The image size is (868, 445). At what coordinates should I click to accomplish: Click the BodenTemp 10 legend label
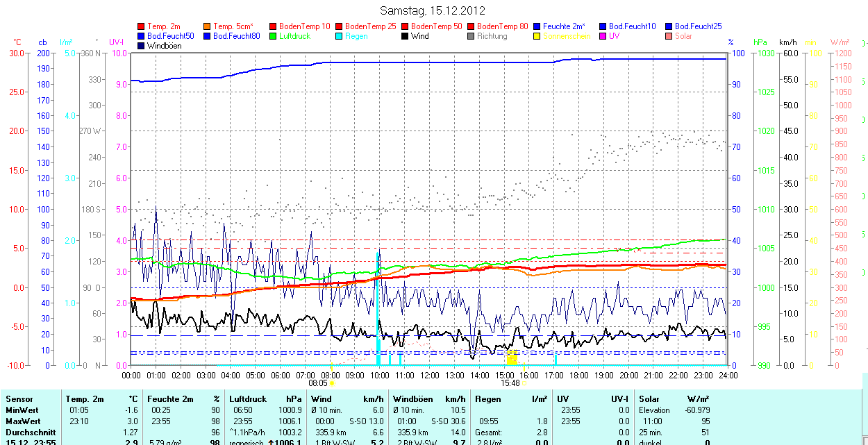(305, 26)
